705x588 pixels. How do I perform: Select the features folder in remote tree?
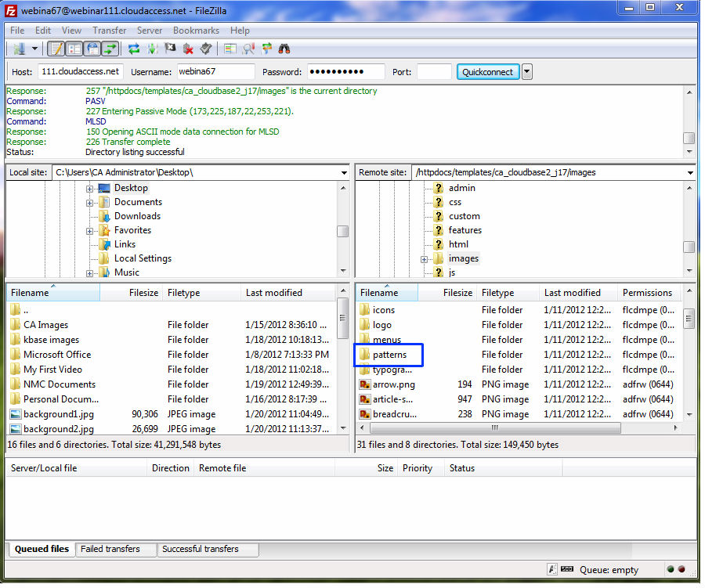465,230
